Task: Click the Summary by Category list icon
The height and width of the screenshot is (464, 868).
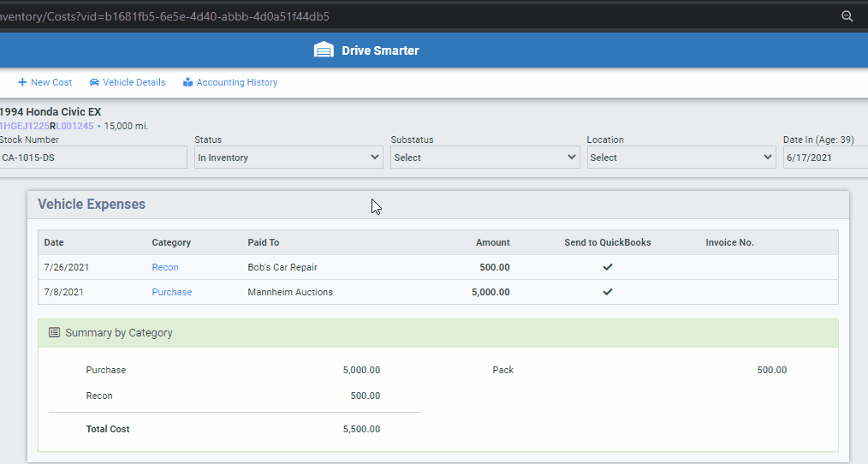Action: (54, 333)
